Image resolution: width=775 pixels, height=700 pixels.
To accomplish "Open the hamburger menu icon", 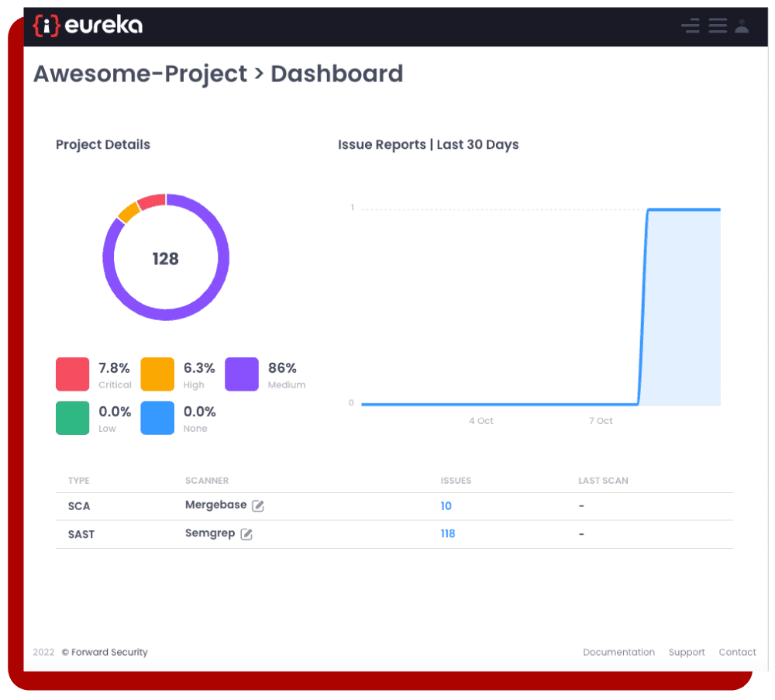I will tap(718, 26).
